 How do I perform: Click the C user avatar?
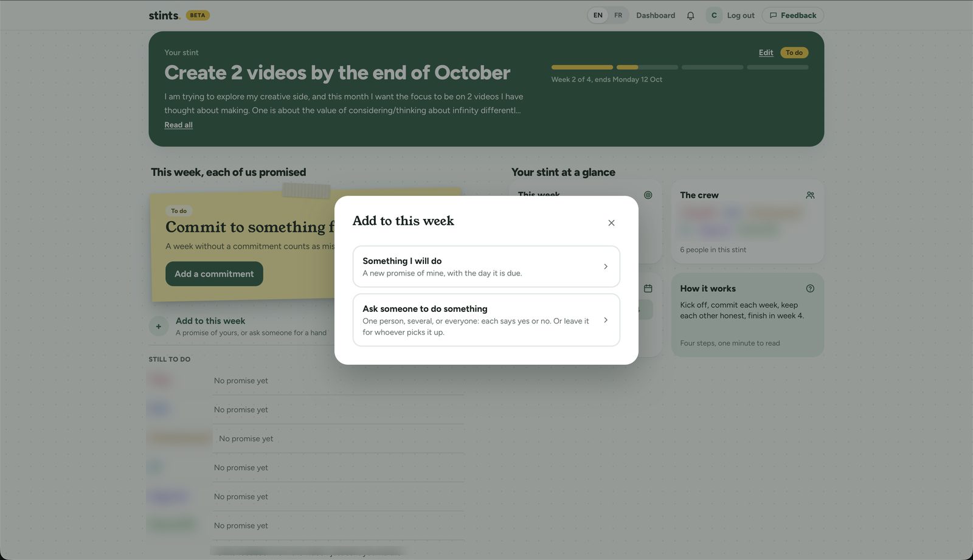714,15
